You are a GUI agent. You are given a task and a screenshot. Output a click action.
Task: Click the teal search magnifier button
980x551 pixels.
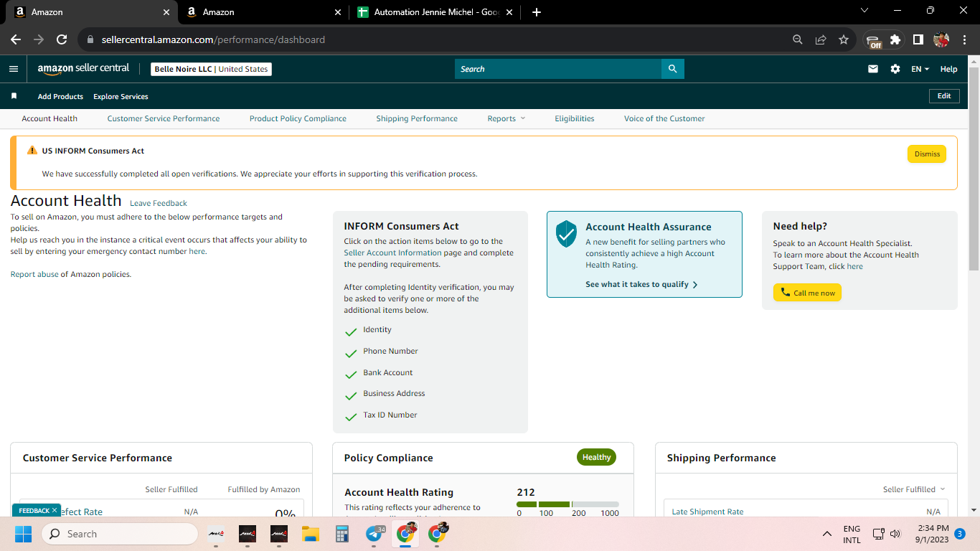[x=673, y=69]
